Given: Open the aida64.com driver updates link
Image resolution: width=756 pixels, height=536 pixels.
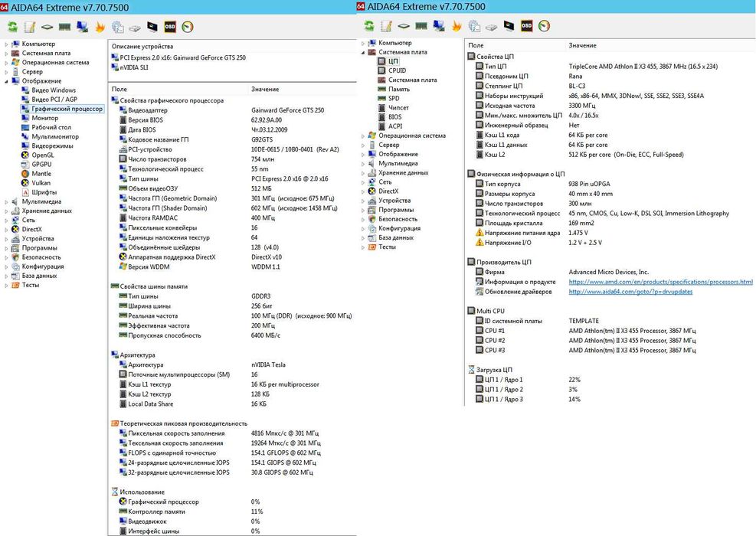Looking at the screenshot, I should pyautogui.click(x=630, y=292).
